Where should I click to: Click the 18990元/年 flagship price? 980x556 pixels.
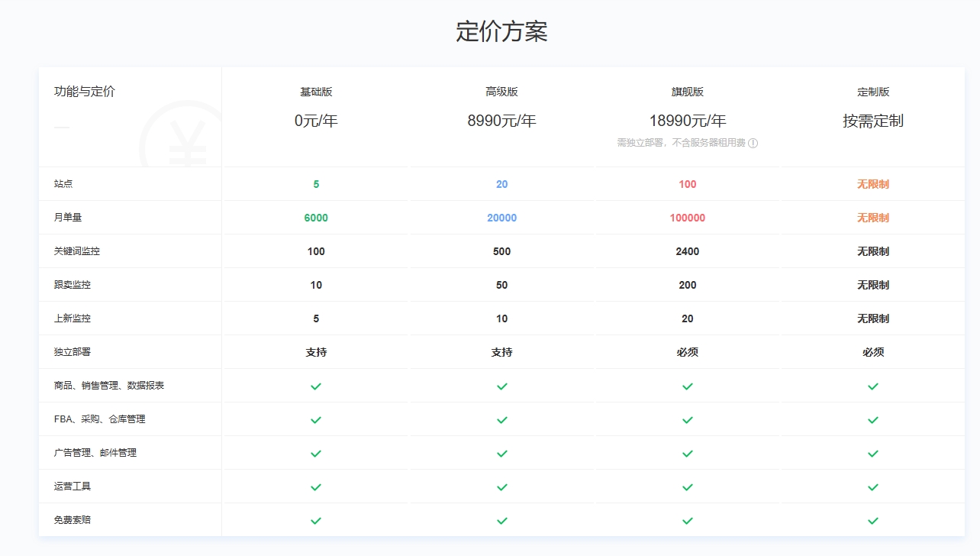coord(688,121)
